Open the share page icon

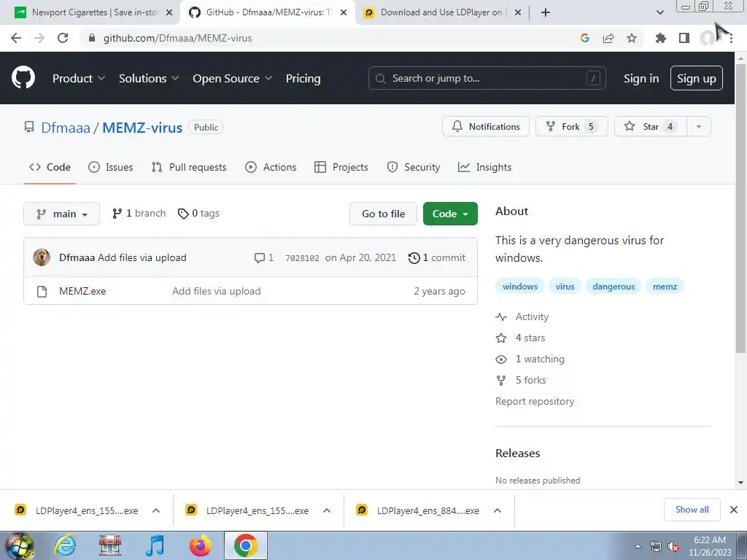pyautogui.click(x=608, y=38)
